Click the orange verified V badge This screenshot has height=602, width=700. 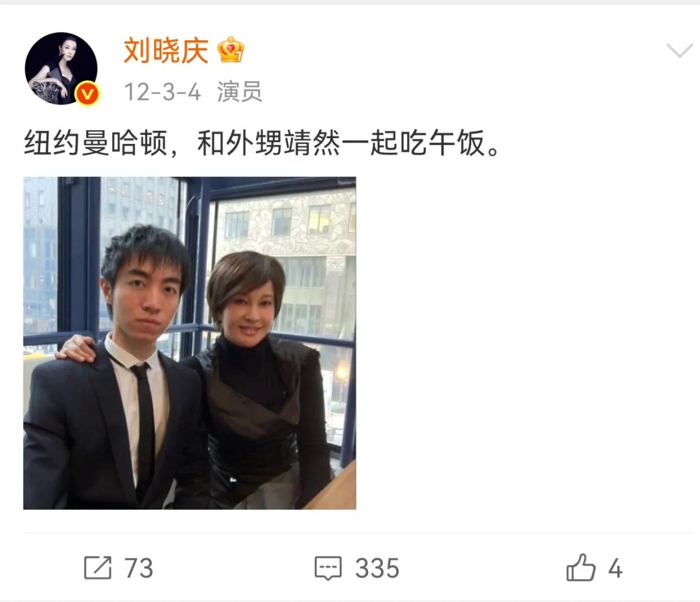coord(87,94)
